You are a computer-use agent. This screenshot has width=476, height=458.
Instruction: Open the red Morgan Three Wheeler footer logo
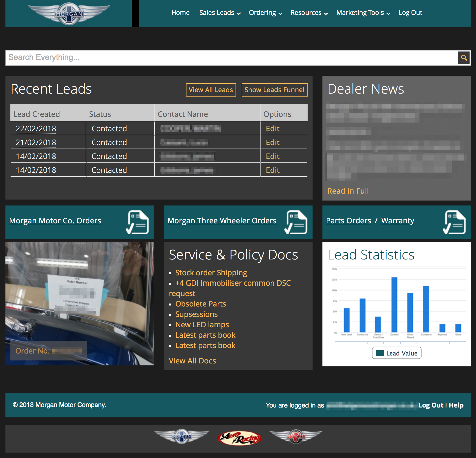[296, 436]
